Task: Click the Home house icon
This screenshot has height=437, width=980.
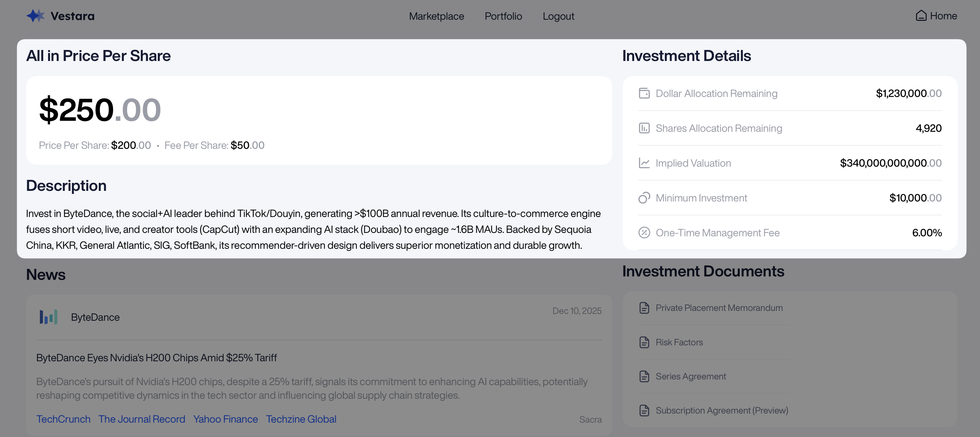Action: (921, 16)
